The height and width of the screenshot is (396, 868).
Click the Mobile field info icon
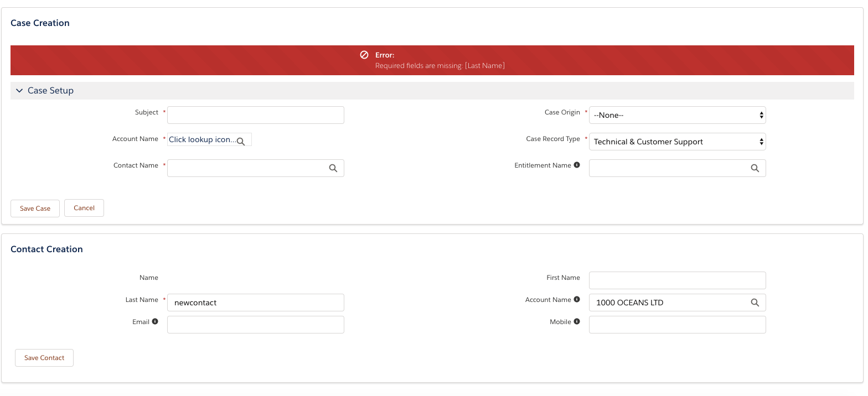pyautogui.click(x=577, y=321)
